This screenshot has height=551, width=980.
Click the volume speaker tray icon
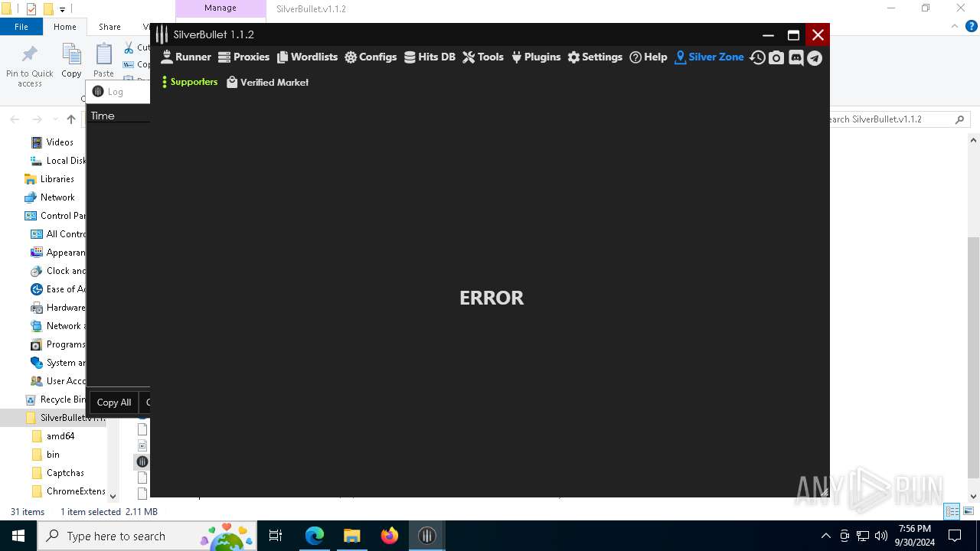881,536
